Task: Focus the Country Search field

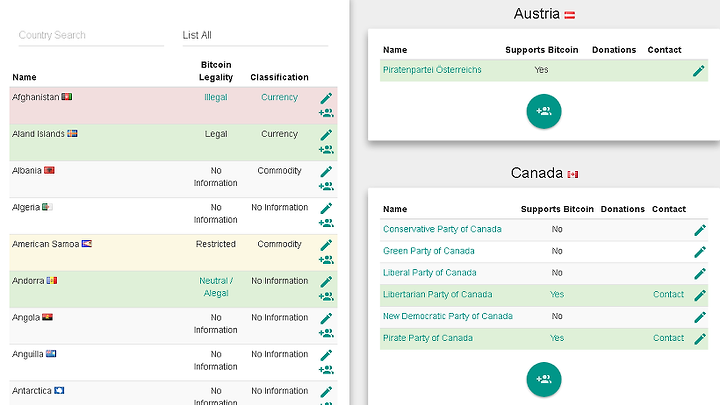Action: click(x=91, y=35)
